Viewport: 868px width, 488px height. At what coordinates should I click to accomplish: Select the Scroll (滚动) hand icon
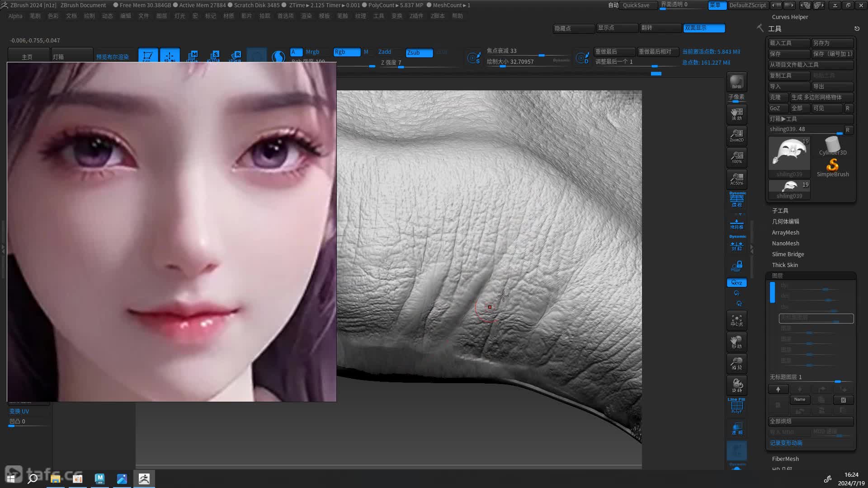pos(736,114)
